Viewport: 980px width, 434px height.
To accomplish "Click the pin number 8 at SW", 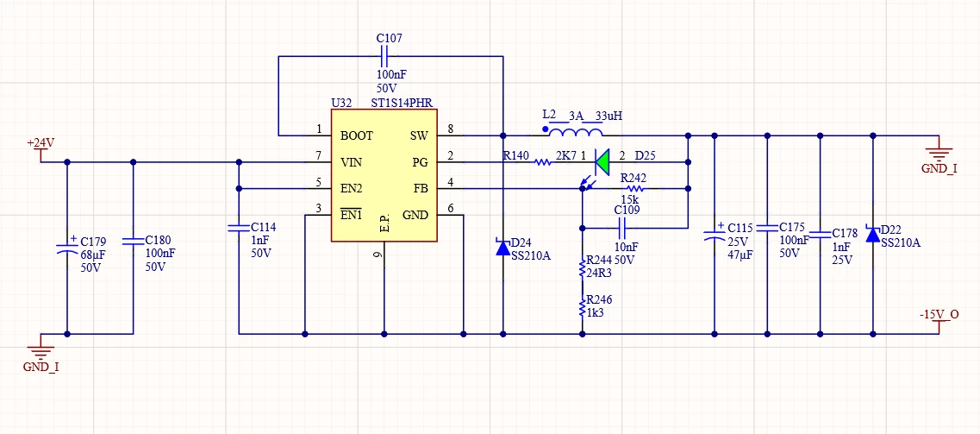I will pyautogui.click(x=450, y=129).
